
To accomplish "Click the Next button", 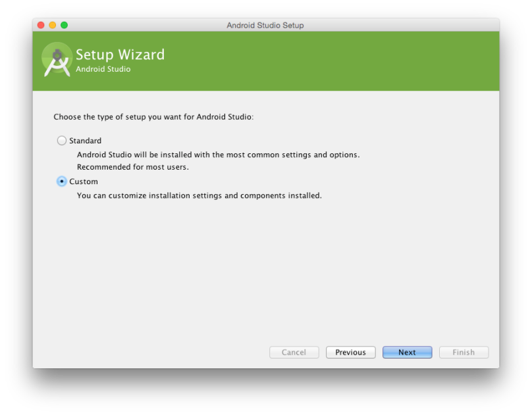I will (407, 353).
